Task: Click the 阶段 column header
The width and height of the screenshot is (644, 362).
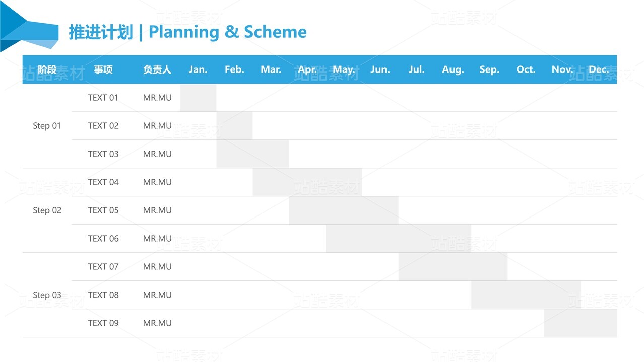Action: [47, 69]
